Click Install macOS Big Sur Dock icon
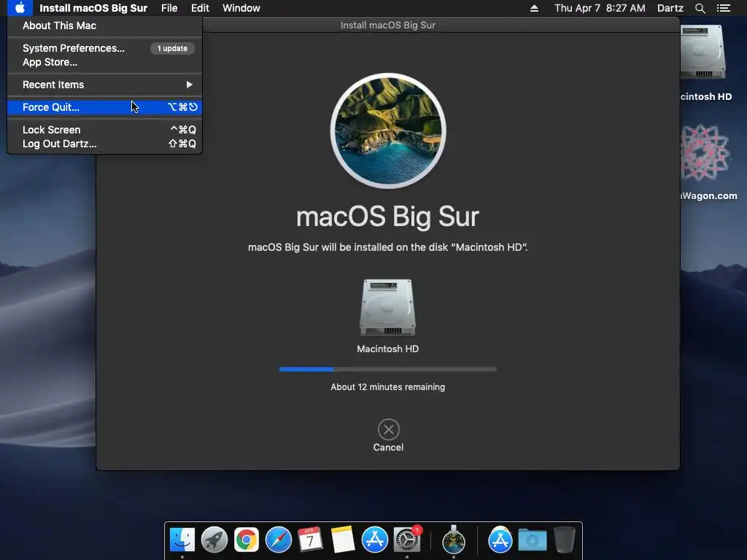747x560 pixels. (454, 540)
